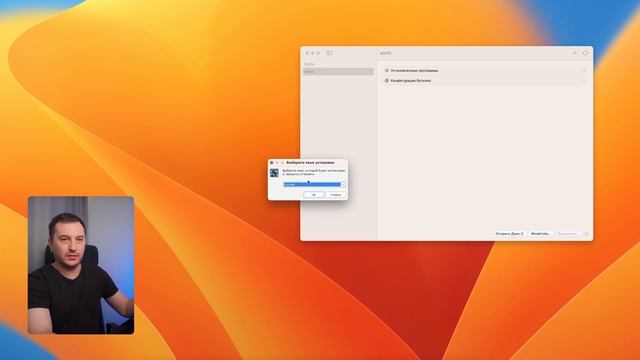This screenshot has width=640, height=360.
Task: Add a new bottle with the plus icon
Action: (x=575, y=53)
